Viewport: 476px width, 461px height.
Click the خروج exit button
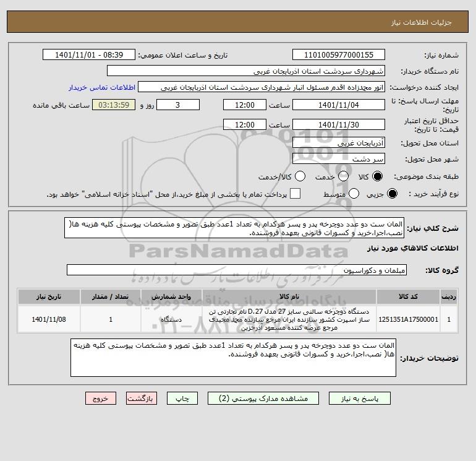[x=101, y=399]
